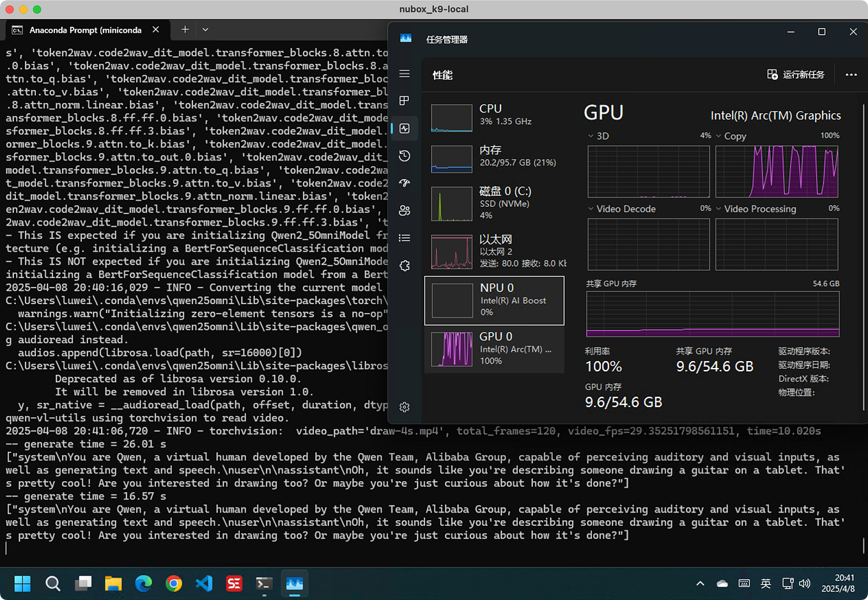This screenshot has height=600, width=868.
Task: Open the Task Manager navigation hamburger menu
Action: tap(404, 73)
